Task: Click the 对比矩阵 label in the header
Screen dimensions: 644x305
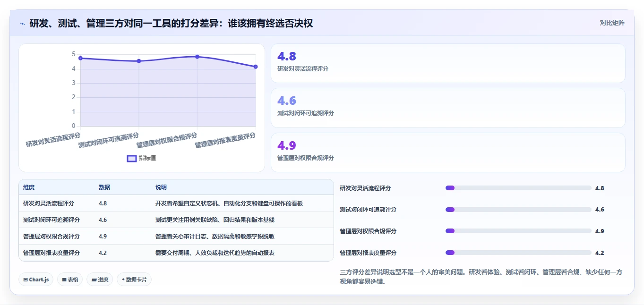Action: point(612,23)
